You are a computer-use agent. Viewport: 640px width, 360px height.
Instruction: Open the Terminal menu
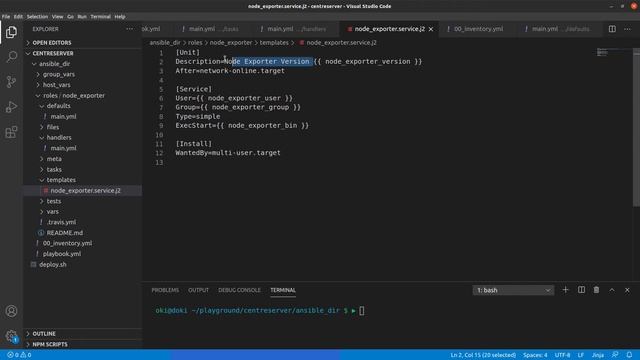point(100,17)
